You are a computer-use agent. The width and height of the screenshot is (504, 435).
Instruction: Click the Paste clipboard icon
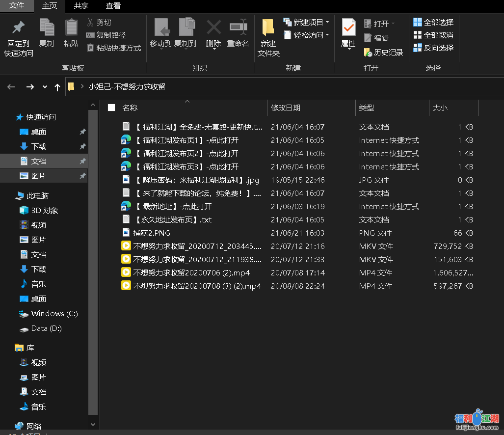71,28
